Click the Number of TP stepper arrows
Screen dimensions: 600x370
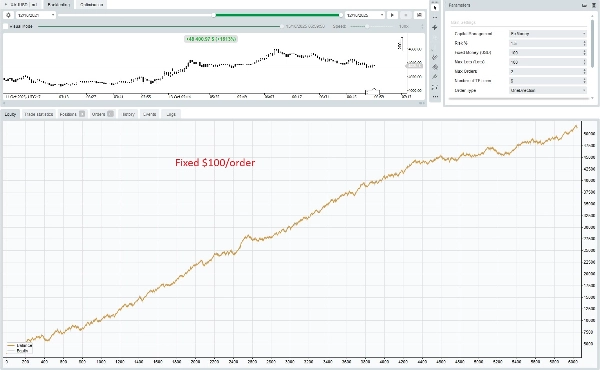click(x=584, y=81)
